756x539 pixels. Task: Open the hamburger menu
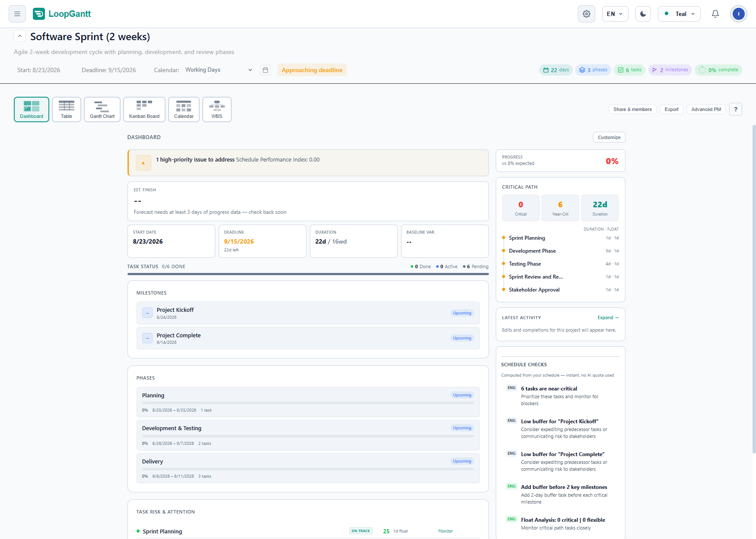click(x=17, y=14)
